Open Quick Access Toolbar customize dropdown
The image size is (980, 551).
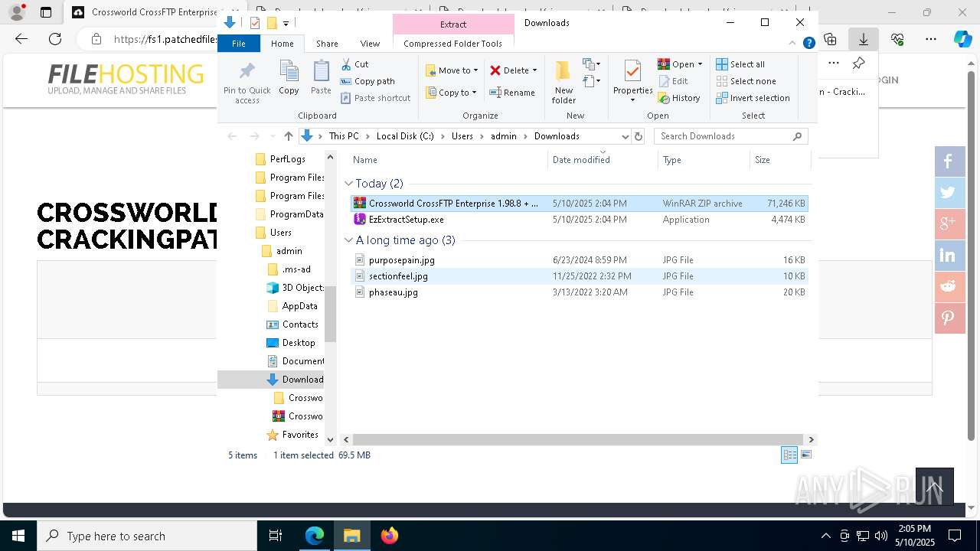286,23
